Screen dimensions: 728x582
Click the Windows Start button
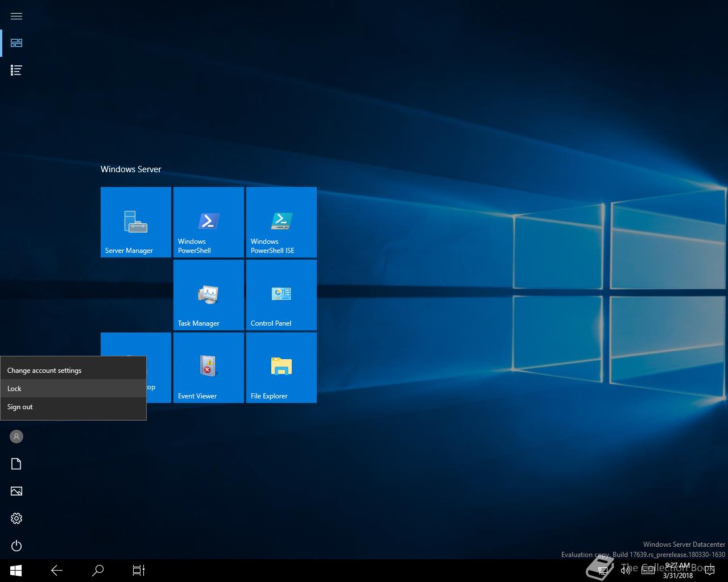[16, 571]
